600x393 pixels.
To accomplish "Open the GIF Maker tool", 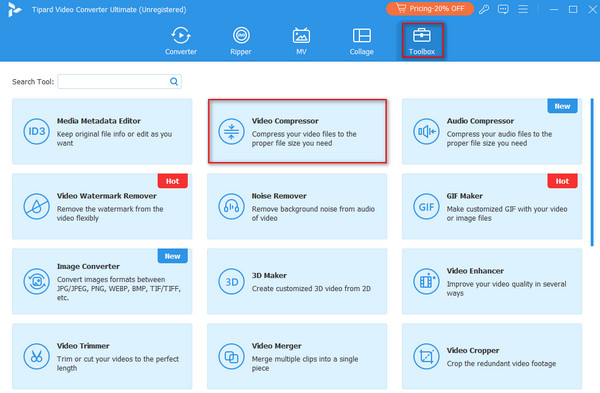I will point(492,206).
